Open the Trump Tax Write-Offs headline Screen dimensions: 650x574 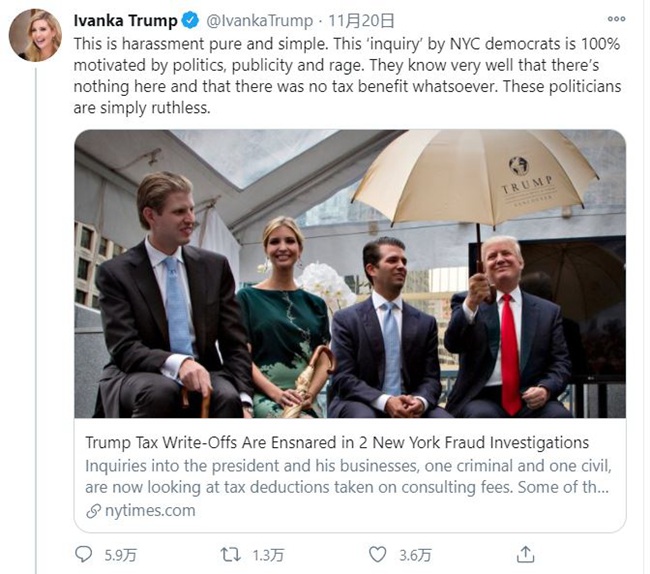click(336, 442)
